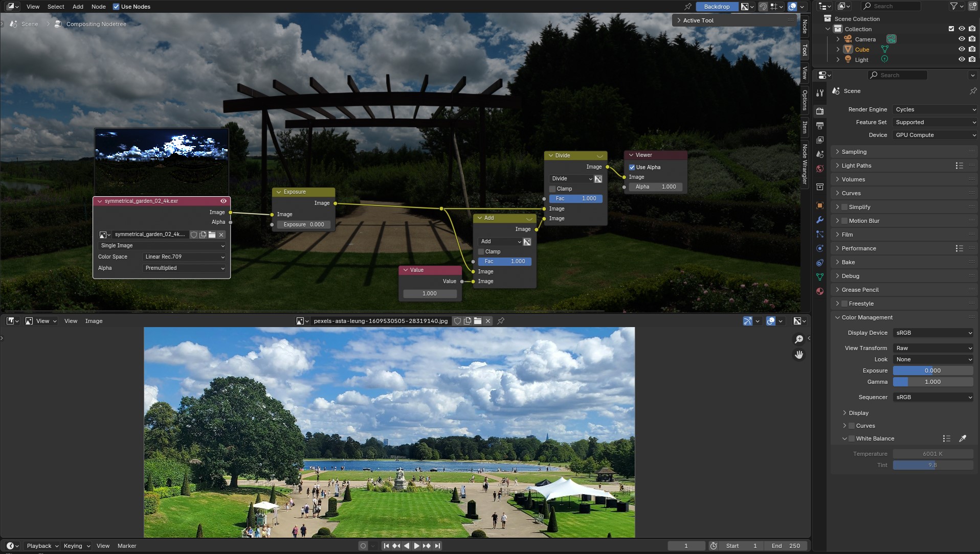Viewport: 980px width, 554px height.
Task: Open the Object properties tab icon
Action: pos(820,205)
